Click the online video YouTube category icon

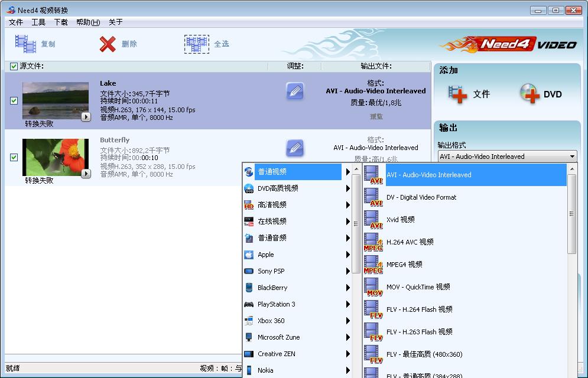point(249,221)
